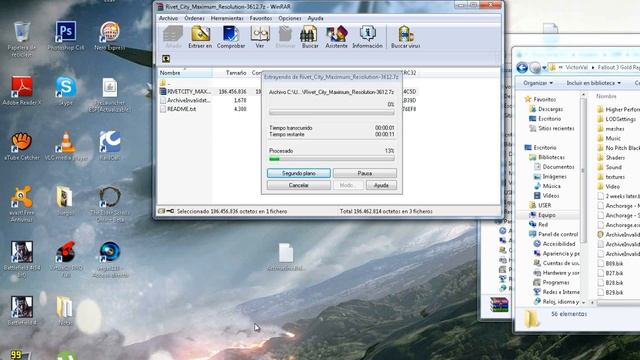Image resolution: width=640 pixels, height=360 pixels.
Task: Open the Organizar dropdown in Explorer
Action: [x=538, y=83]
